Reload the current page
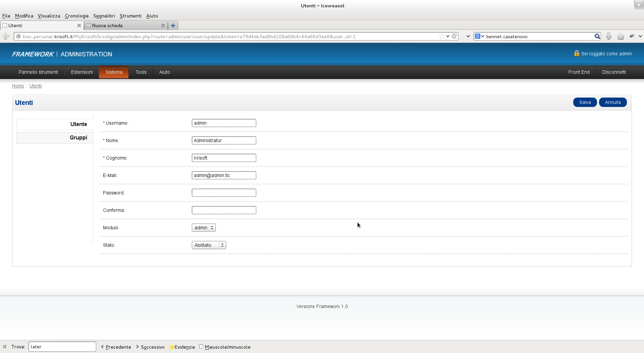Screen dimensions: 644x353 [x=454, y=36]
